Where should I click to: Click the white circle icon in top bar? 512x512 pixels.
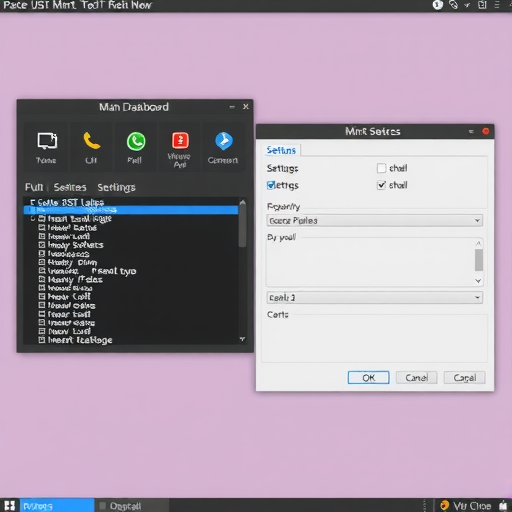438,5
